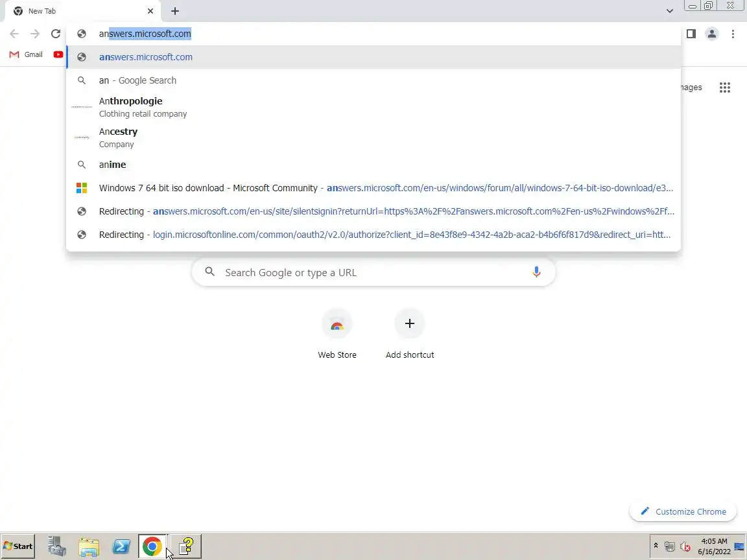Open the Windows Start menu
747x560 pixels.
18,546
